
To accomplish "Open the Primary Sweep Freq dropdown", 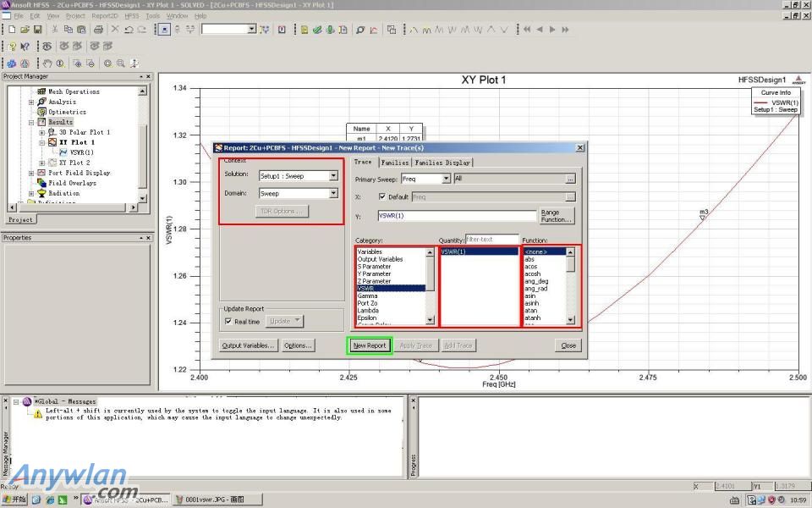I will (x=446, y=179).
